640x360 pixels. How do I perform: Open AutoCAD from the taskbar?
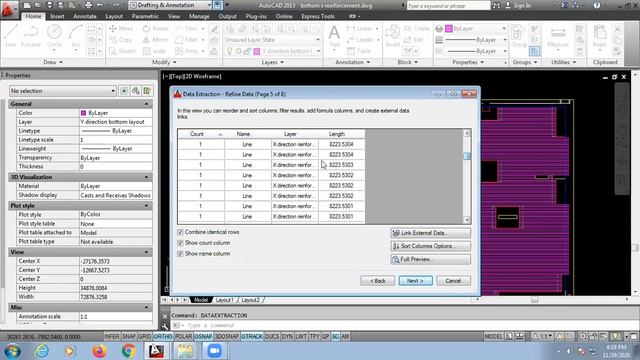tap(156, 351)
